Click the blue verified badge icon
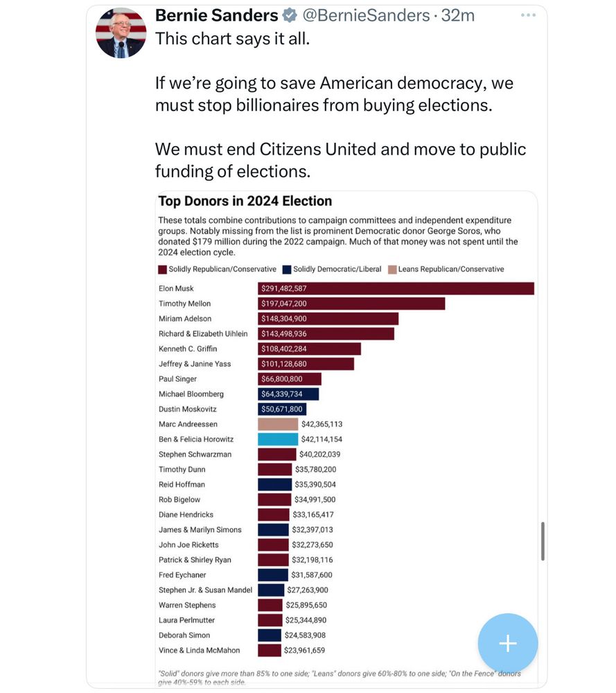 (290, 15)
